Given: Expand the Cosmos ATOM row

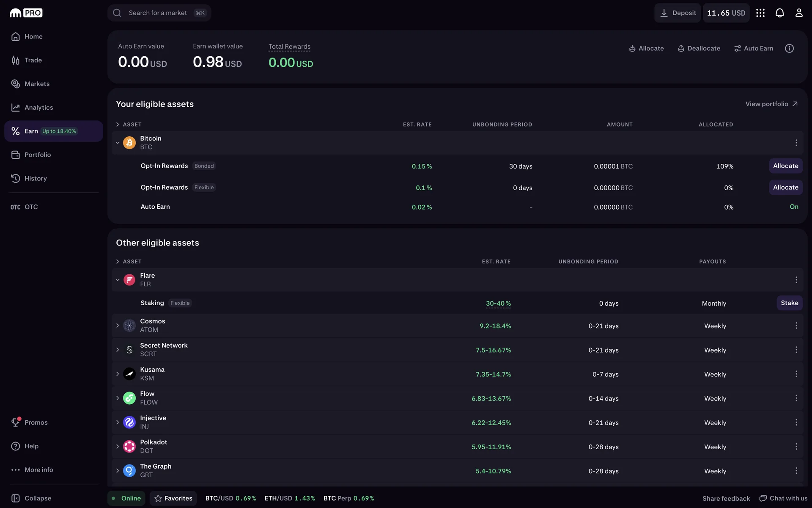Looking at the screenshot, I should pyautogui.click(x=118, y=326).
